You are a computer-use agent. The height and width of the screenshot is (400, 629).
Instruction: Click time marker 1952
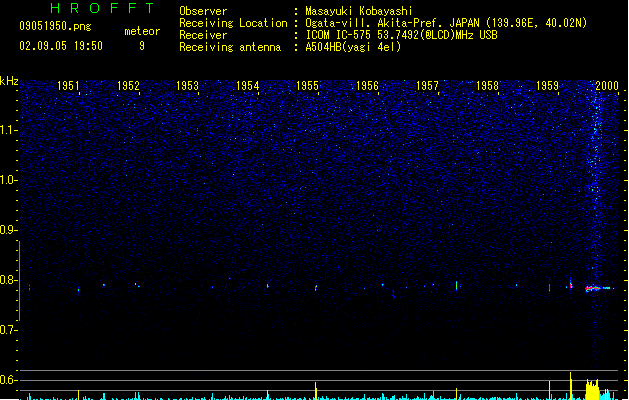pos(128,86)
